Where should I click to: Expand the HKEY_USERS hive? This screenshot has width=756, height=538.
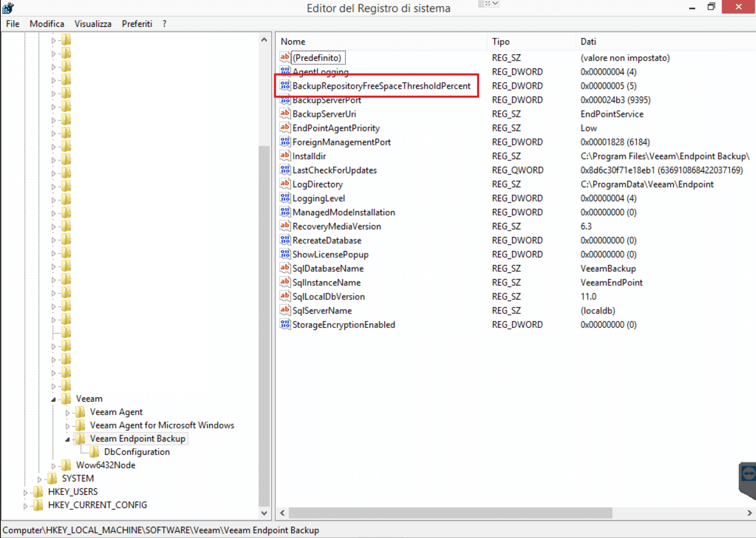coord(26,492)
